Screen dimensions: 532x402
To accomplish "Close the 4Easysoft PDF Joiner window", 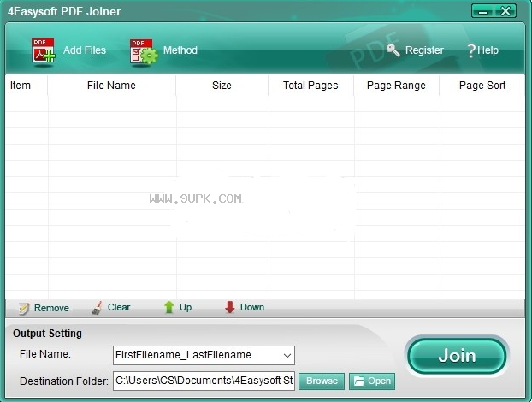I will (x=505, y=11).
